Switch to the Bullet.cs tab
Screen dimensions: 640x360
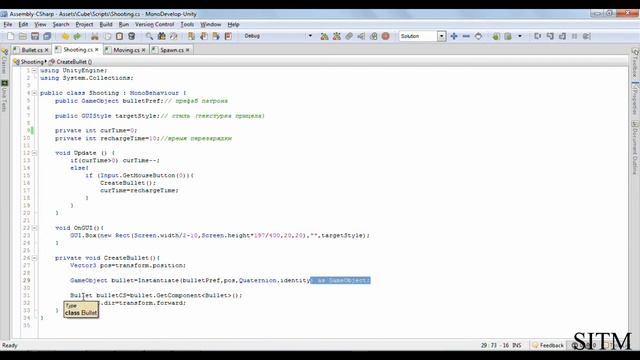pos(31,50)
